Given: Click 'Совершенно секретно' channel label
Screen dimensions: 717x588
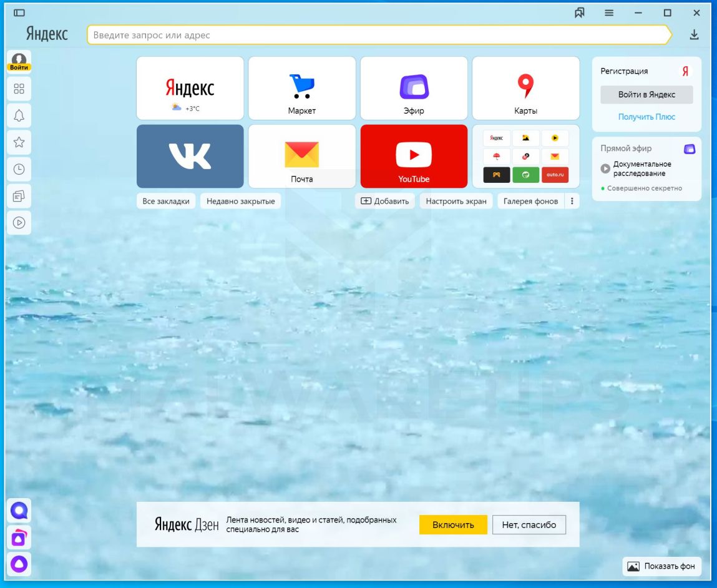Looking at the screenshot, I should tap(644, 189).
